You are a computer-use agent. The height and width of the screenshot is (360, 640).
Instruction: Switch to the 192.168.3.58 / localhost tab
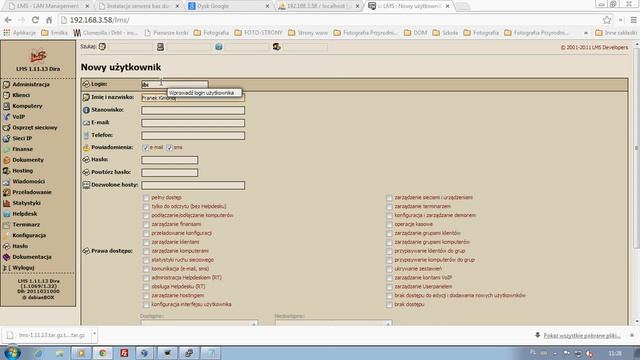[318, 6]
